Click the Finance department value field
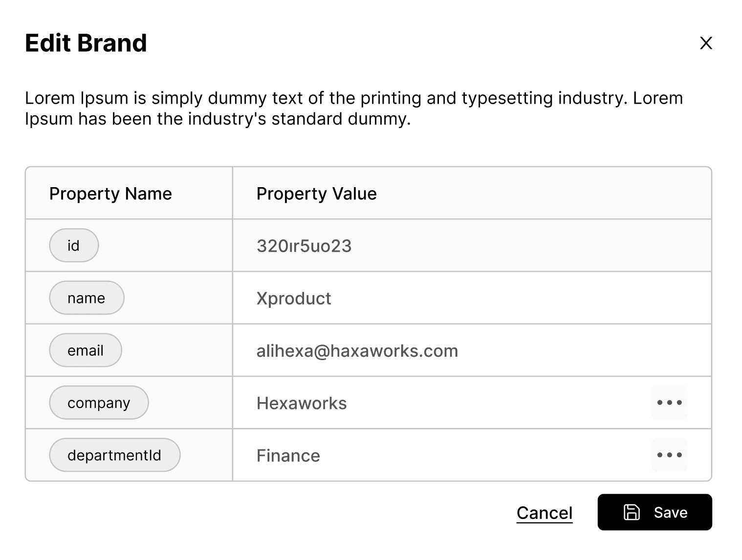The width and height of the screenshot is (742, 560). pos(288,455)
